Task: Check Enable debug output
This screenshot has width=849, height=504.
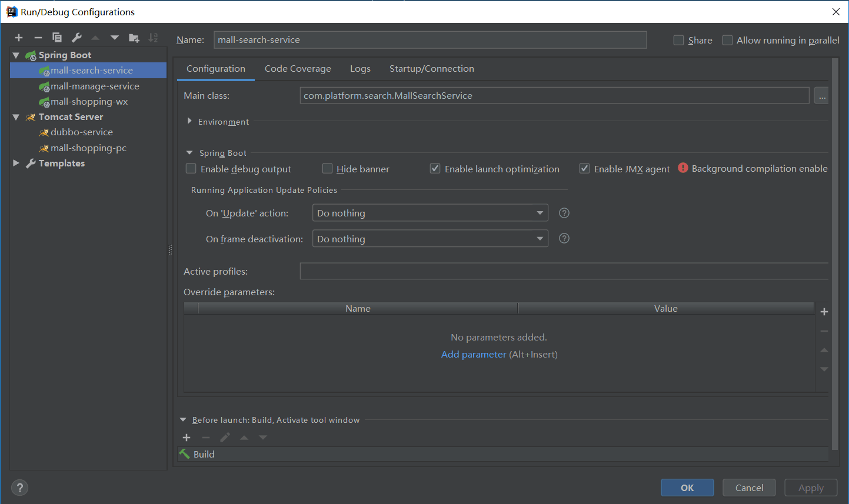Action: tap(191, 169)
